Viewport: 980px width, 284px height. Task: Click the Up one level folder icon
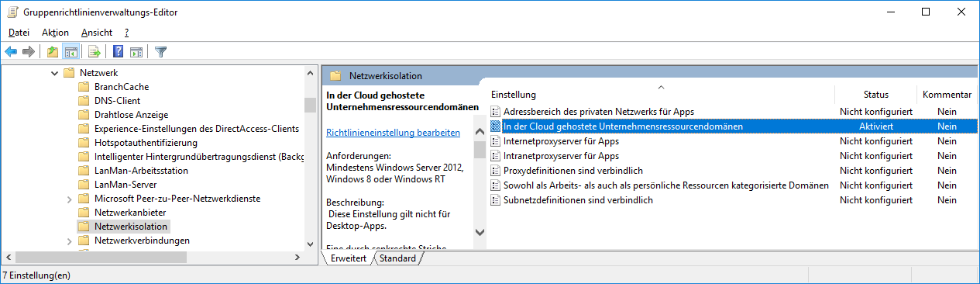tap(52, 52)
